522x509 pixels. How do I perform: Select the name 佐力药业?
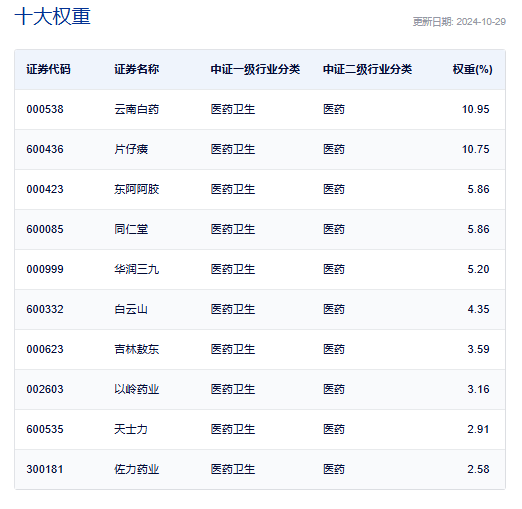point(137,469)
